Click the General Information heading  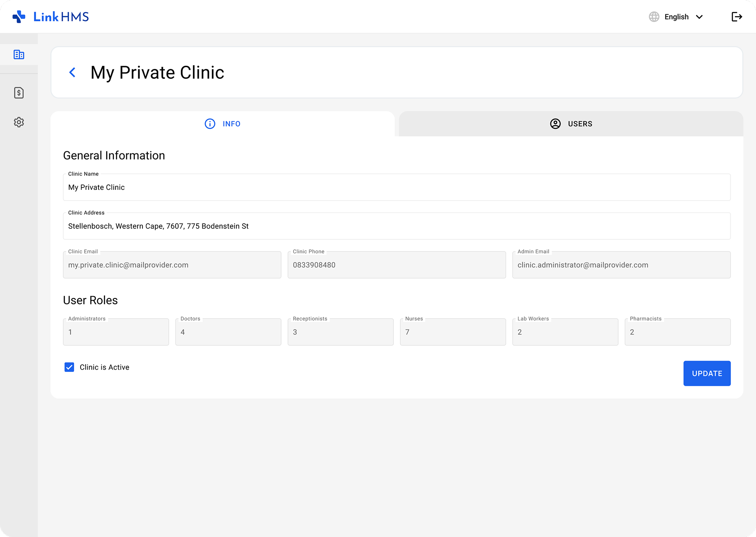[114, 155]
